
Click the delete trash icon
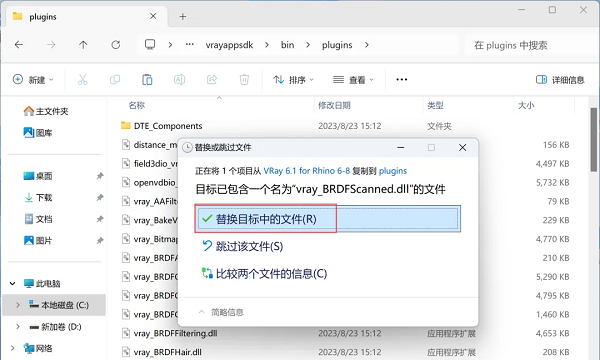pos(244,80)
